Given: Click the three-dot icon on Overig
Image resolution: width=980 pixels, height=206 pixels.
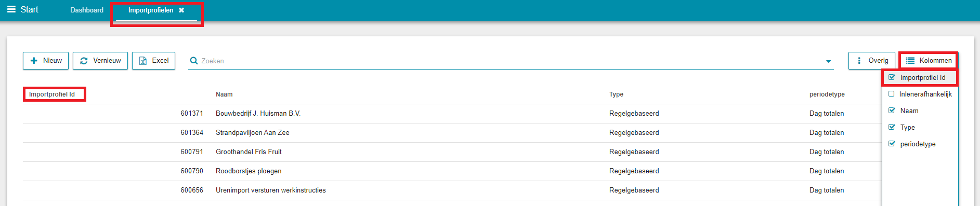Looking at the screenshot, I should [859, 61].
